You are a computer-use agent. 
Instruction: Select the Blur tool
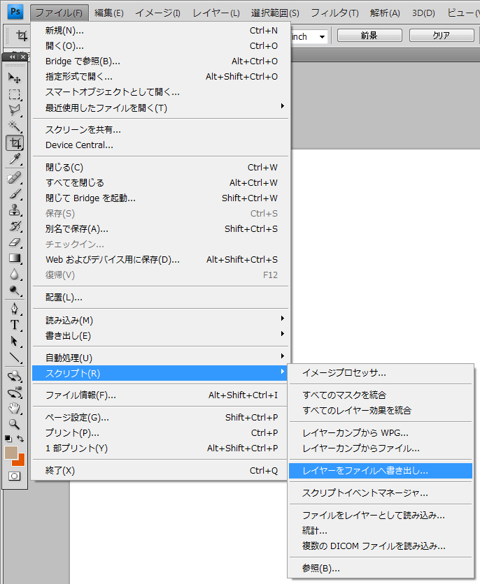click(x=15, y=274)
